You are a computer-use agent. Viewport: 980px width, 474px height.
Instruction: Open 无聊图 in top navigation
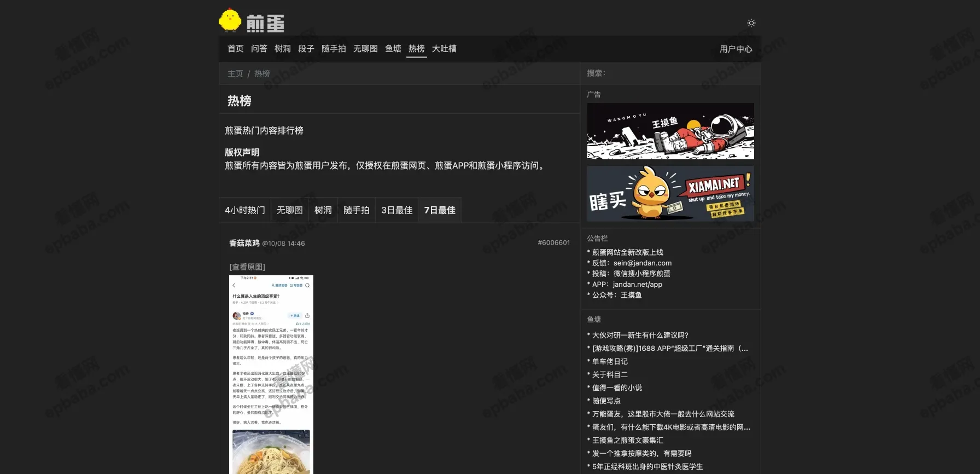(x=365, y=49)
